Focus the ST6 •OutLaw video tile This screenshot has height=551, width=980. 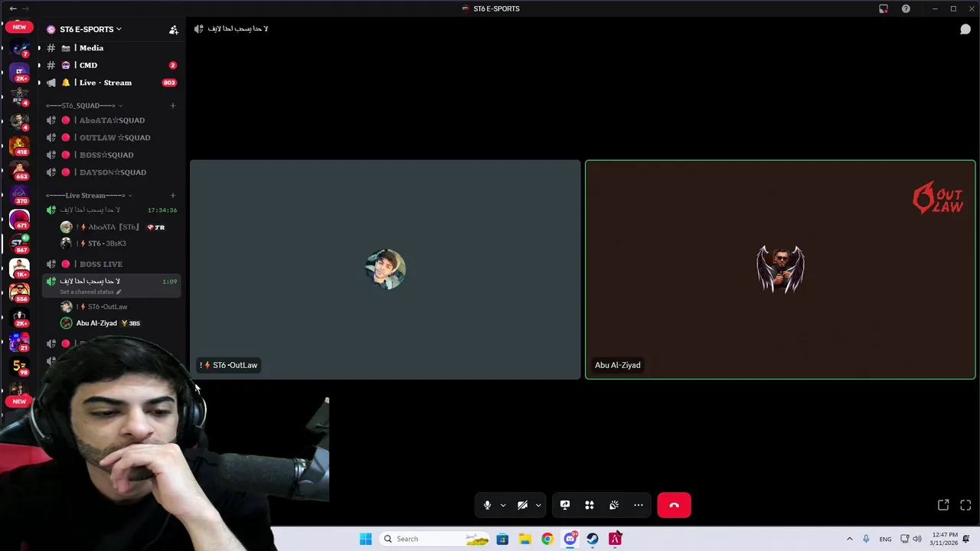coord(385,269)
